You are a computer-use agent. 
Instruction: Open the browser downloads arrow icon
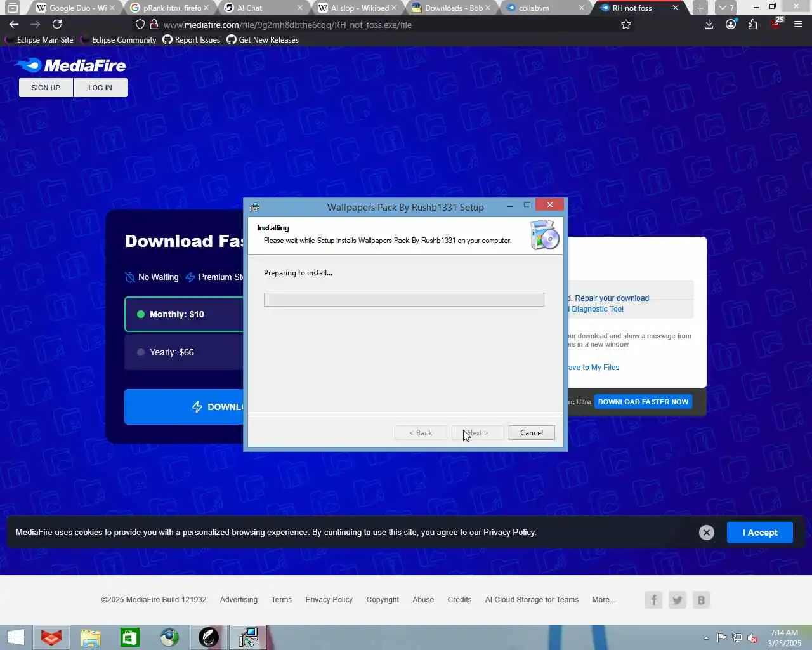(x=709, y=24)
